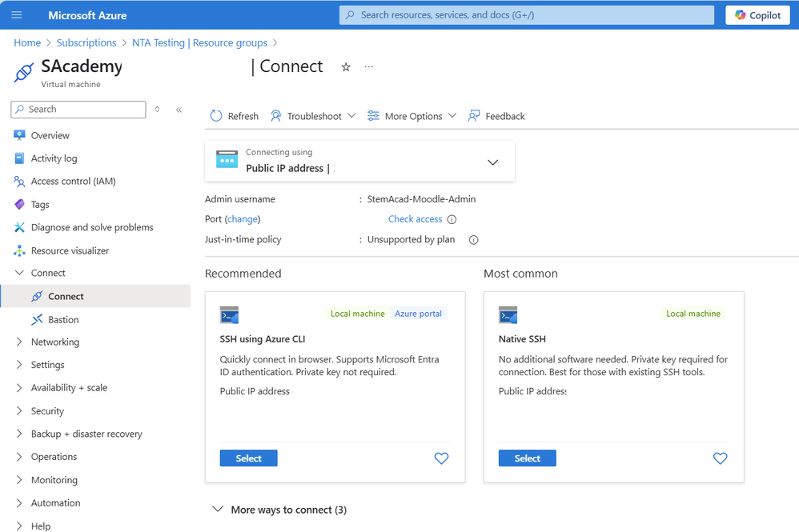Screen dimensions: 799x532
Task: Send Feedback
Action: [496, 116]
